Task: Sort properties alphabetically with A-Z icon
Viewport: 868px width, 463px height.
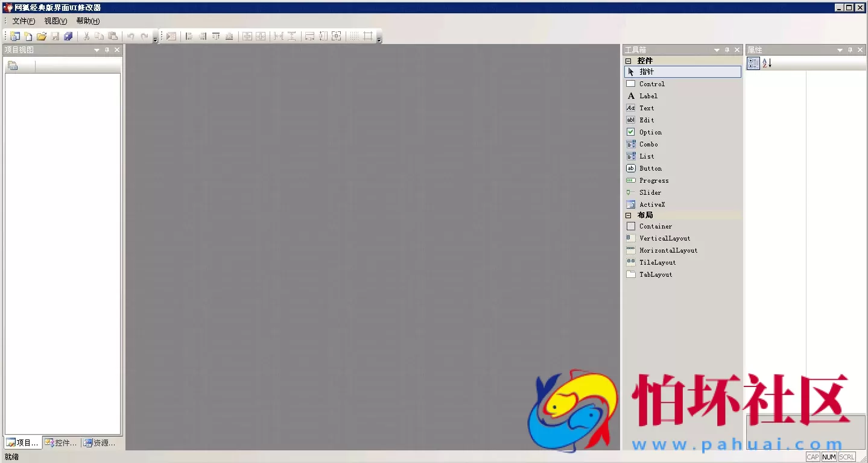Action: click(x=767, y=63)
